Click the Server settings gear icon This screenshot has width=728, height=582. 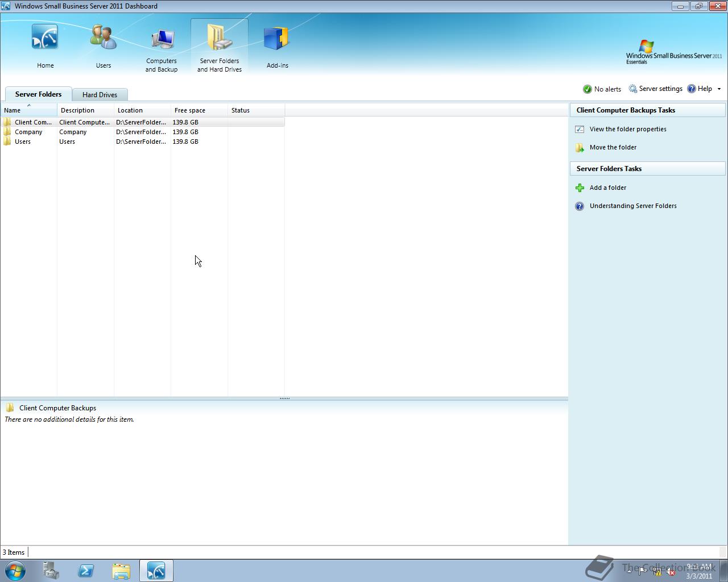pos(633,89)
